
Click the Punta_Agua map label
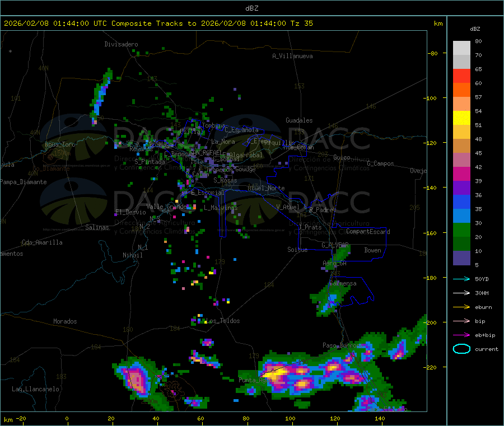click(255, 380)
